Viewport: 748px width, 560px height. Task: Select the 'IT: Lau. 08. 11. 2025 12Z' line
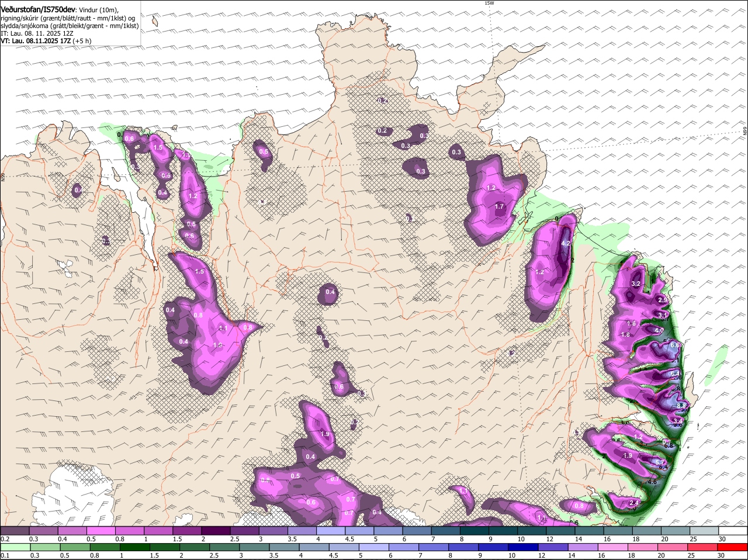(36, 33)
